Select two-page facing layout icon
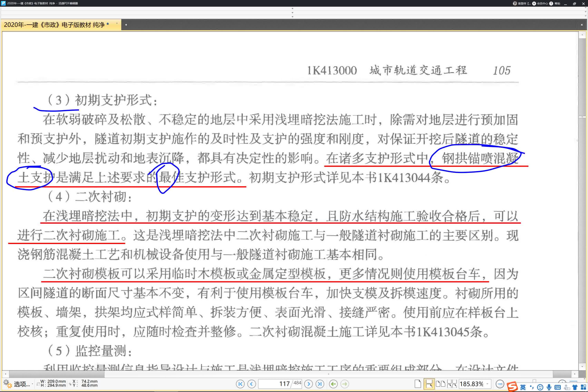Viewport: 588px width, 392px height. click(440, 384)
